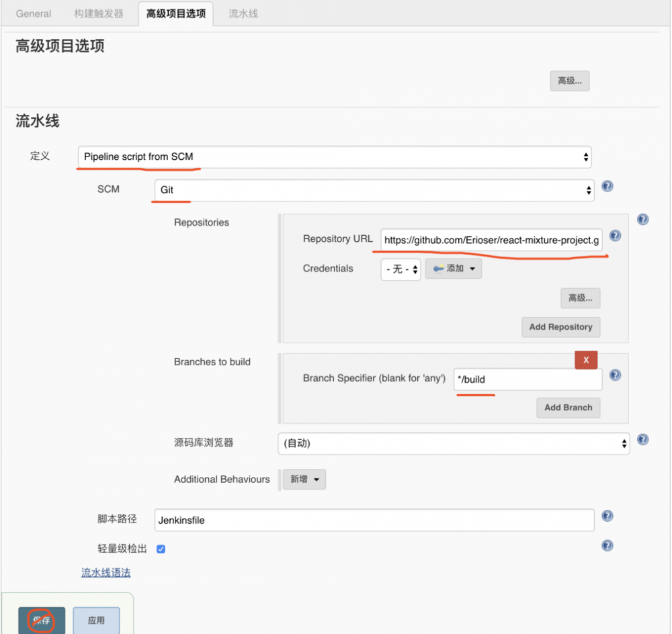This screenshot has height=634, width=672.
Task: Open the 流水线语法 link
Action: pyautogui.click(x=106, y=573)
